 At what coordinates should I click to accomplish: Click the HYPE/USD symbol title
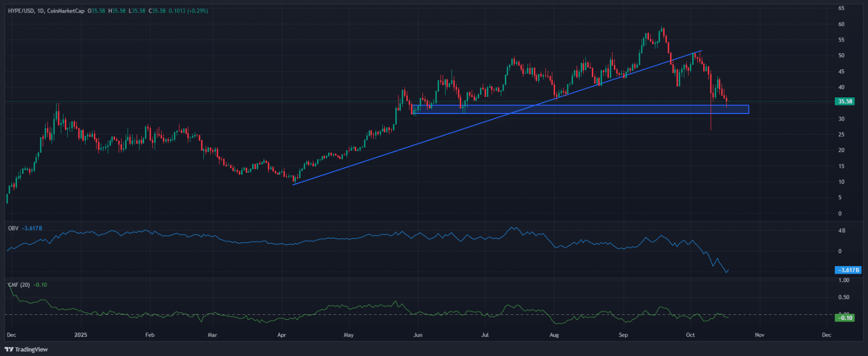pos(21,11)
